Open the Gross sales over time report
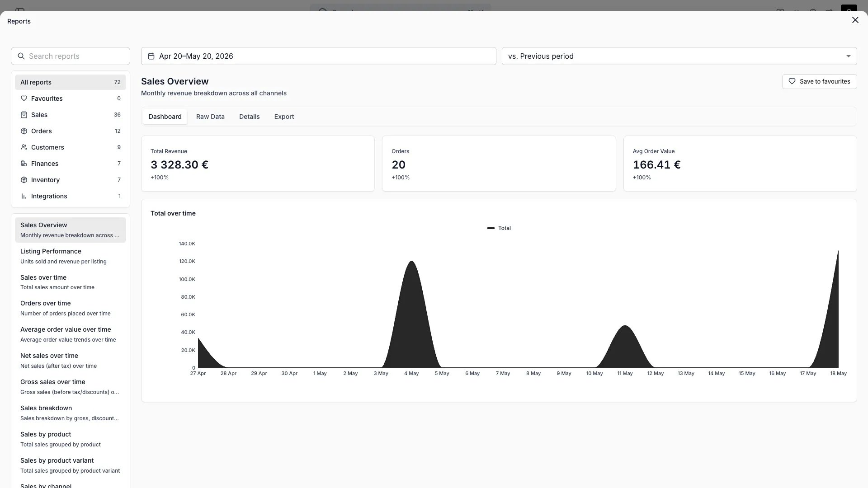The image size is (868, 488). click(x=71, y=387)
